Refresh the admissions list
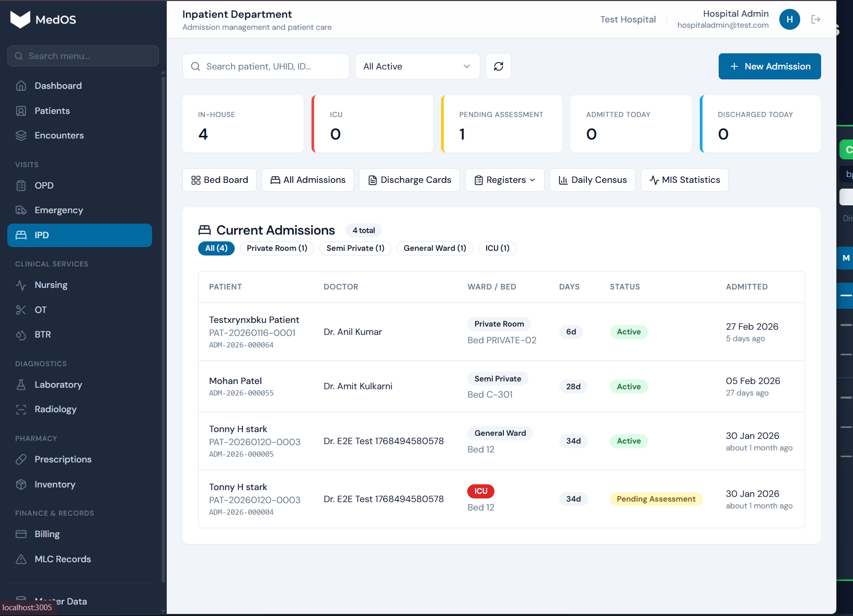The width and height of the screenshot is (853, 616). (498, 66)
